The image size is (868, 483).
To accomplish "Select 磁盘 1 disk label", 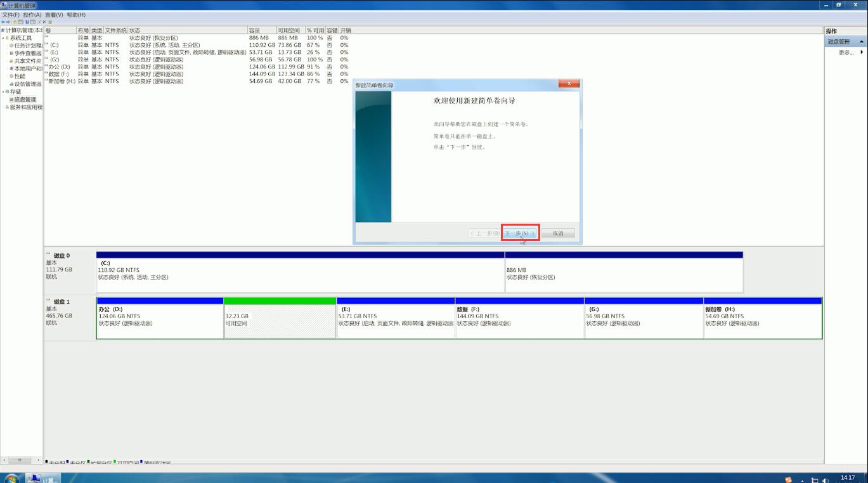I will click(70, 318).
